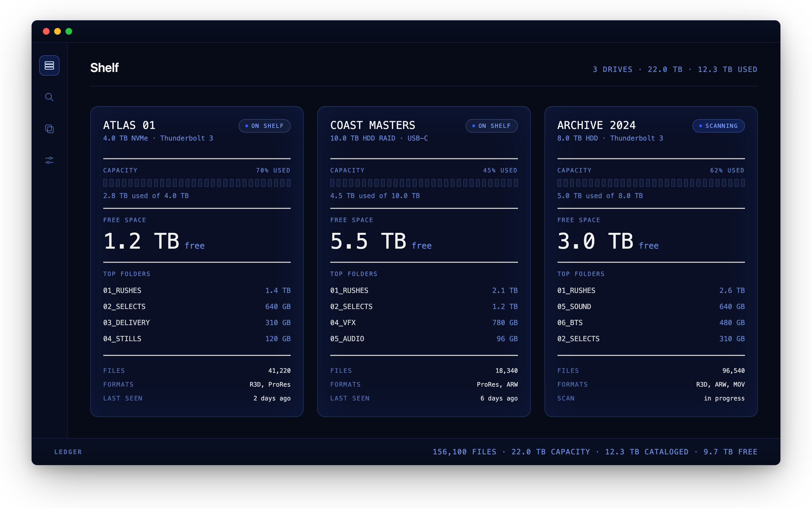The height and width of the screenshot is (508, 812).
Task: Click the ARCHIVE 2024 capacity bar
Action: (x=651, y=183)
